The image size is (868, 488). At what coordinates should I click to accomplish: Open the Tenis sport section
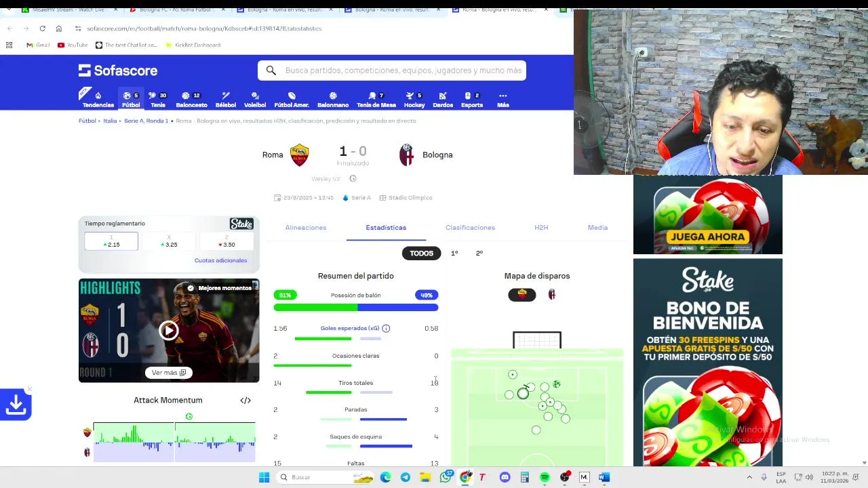tap(158, 100)
